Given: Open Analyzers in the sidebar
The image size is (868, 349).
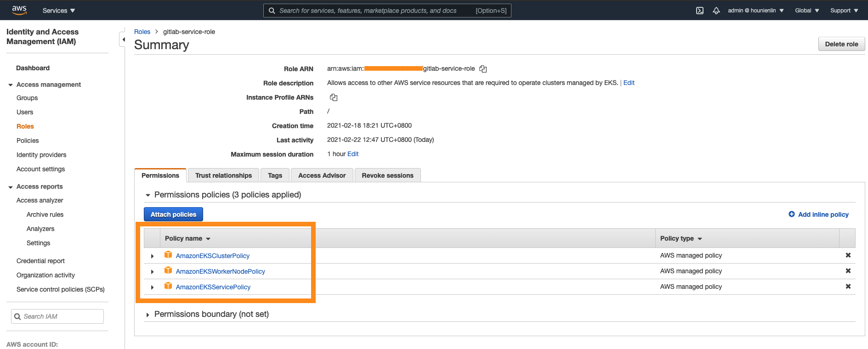Looking at the screenshot, I should pos(40,229).
